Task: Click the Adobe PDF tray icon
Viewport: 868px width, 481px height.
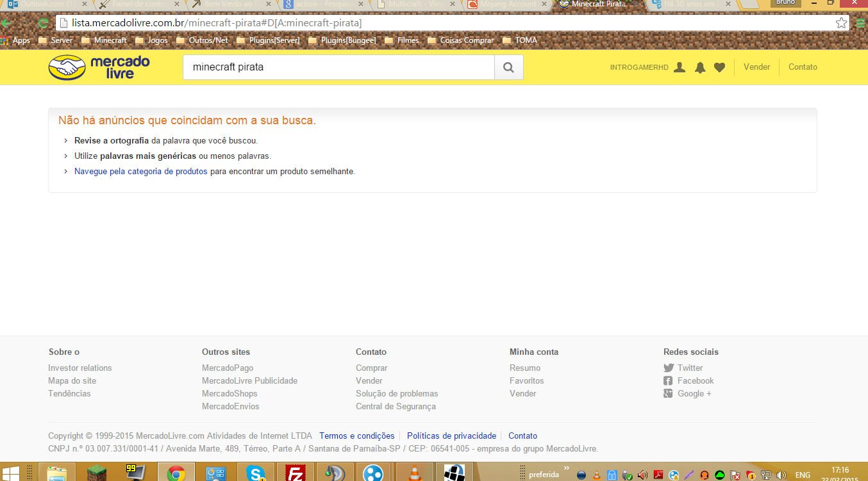Action: pos(658,475)
